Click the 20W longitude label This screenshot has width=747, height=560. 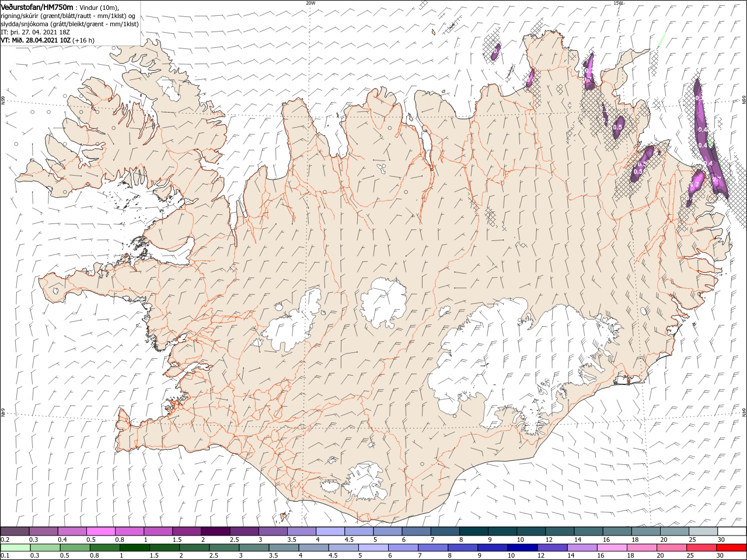tap(310, 2)
